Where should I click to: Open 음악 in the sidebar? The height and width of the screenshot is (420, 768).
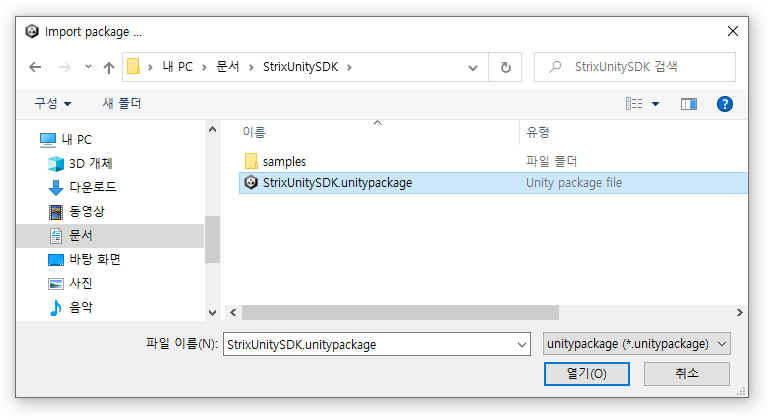click(x=81, y=307)
